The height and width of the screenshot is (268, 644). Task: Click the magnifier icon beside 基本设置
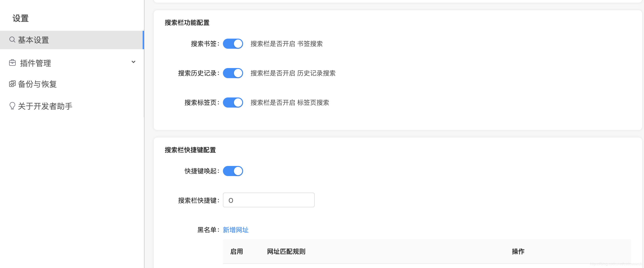click(x=12, y=40)
